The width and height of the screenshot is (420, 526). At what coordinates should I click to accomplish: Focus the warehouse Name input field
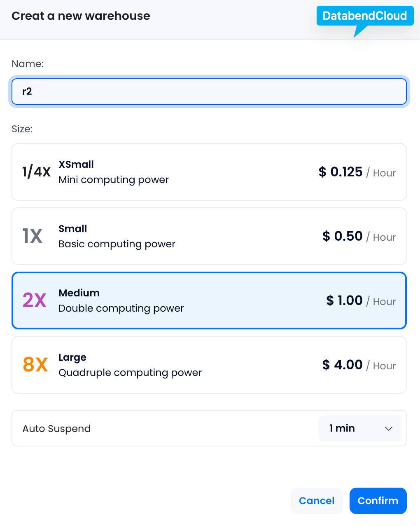coord(209,92)
